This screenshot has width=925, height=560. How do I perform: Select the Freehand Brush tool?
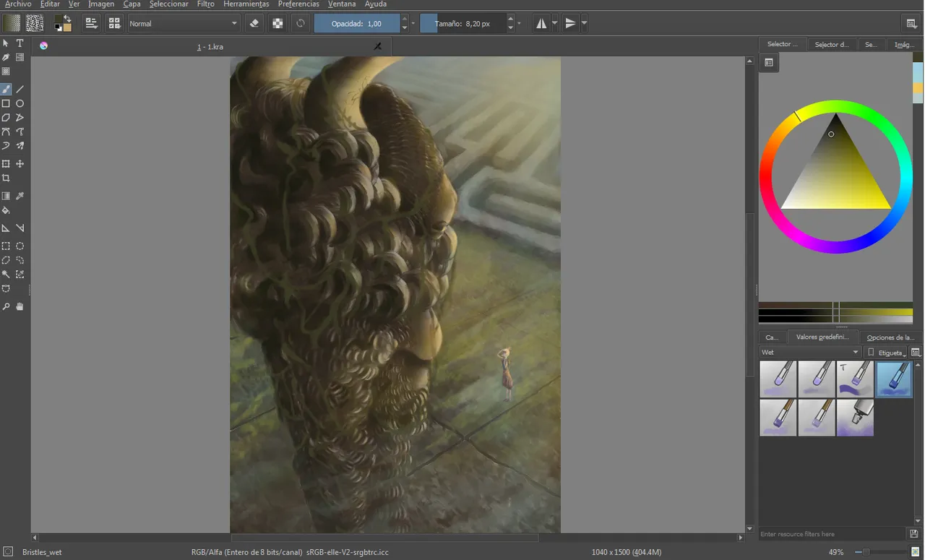(x=6, y=90)
